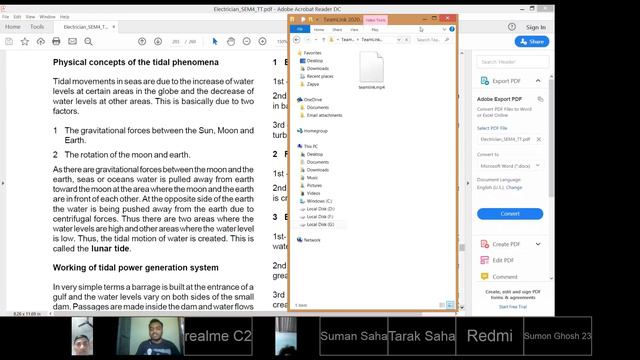
Task: Open the File tab in Explorer
Action: pyautogui.click(x=300, y=29)
